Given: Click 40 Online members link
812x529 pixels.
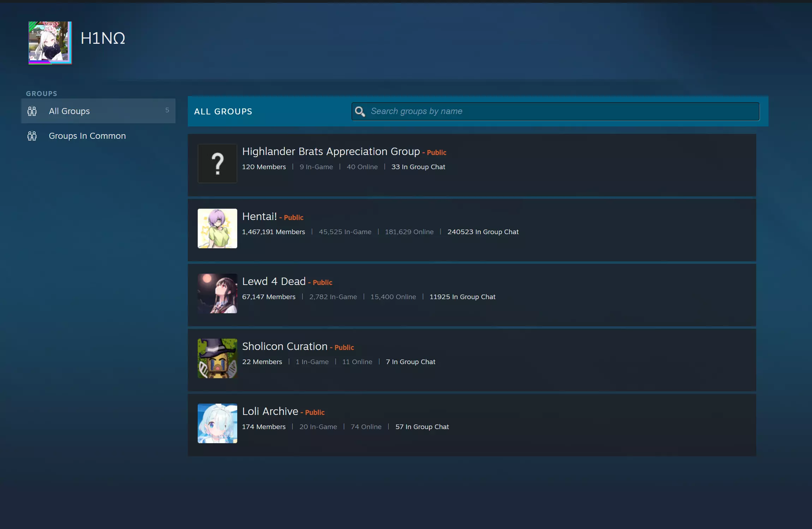Looking at the screenshot, I should coord(362,167).
